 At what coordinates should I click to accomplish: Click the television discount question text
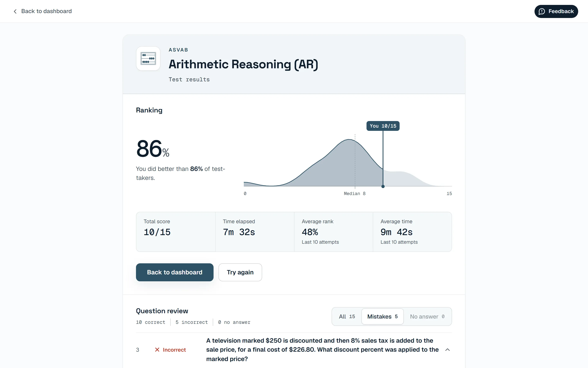322,350
